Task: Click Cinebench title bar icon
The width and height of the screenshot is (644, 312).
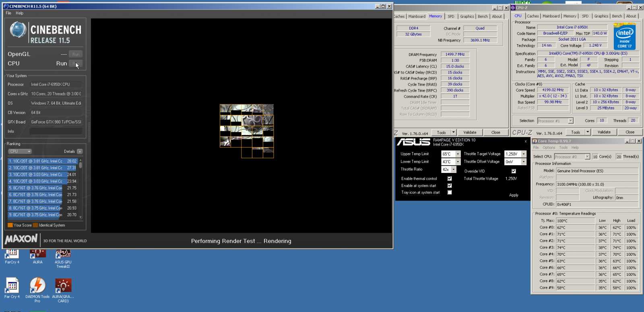Action: coord(6,6)
